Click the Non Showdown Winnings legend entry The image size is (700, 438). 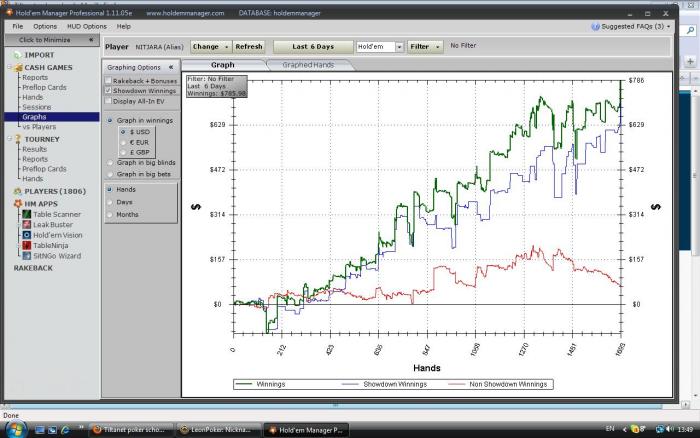point(498,384)
